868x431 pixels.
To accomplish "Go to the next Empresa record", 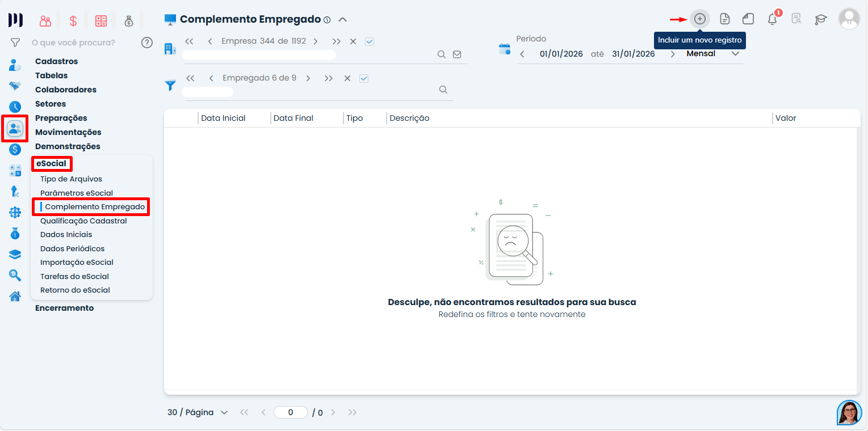I will click(x=316, y=41).
